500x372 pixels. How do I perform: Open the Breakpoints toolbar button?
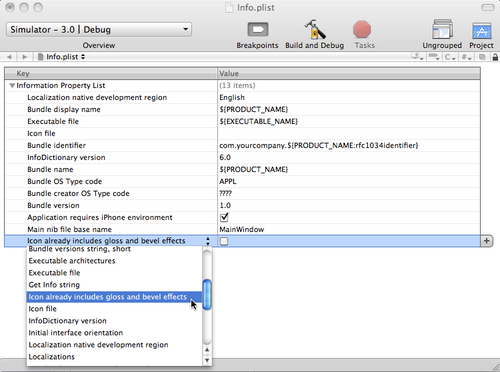click(258, 30)
